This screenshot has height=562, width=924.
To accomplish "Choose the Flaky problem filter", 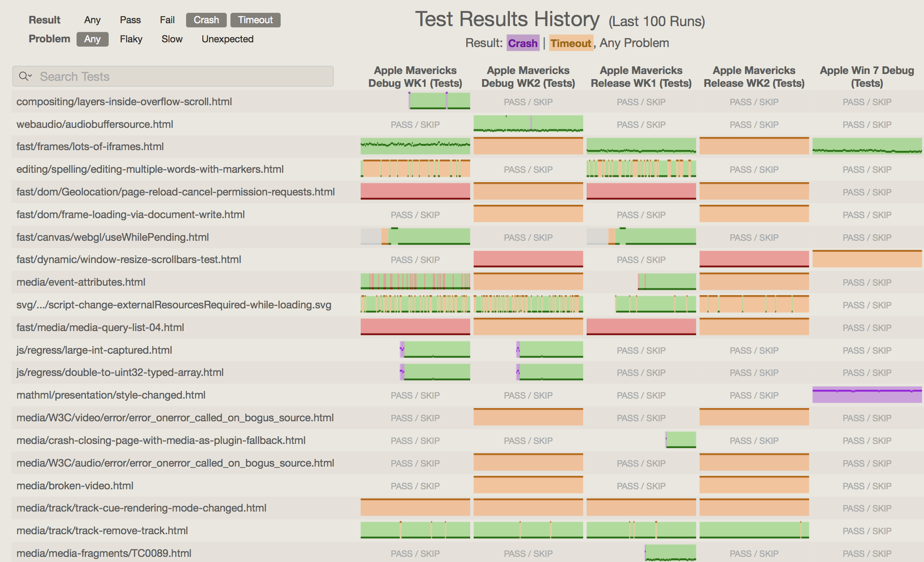I will pos(131,39).
